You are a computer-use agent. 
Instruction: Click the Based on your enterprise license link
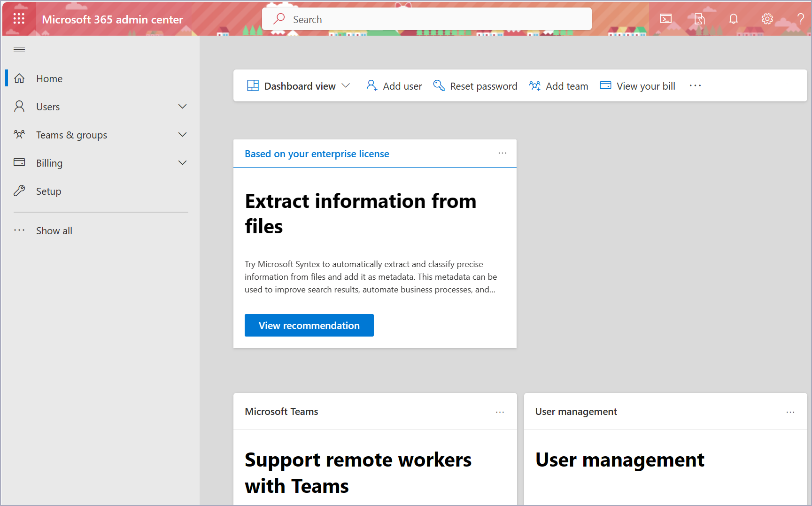click(x=317, y=154)
